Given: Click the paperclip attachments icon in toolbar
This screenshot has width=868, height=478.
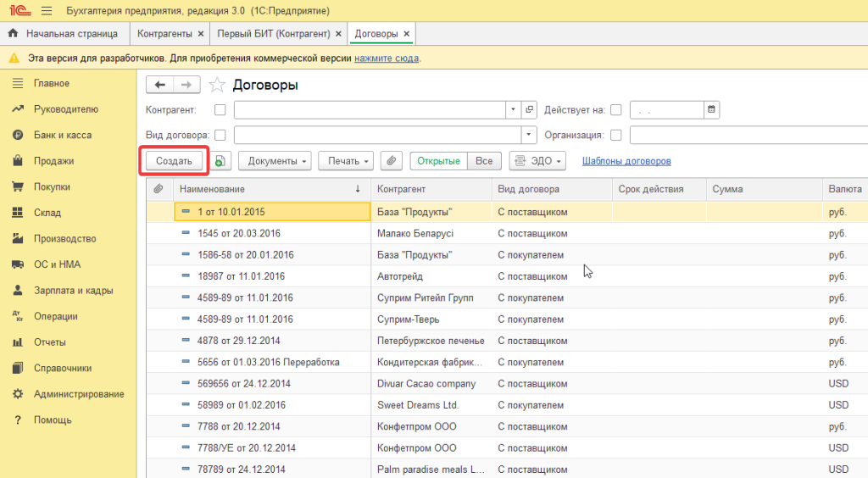Looking at the screenshot, I should (x=390, y=161).
